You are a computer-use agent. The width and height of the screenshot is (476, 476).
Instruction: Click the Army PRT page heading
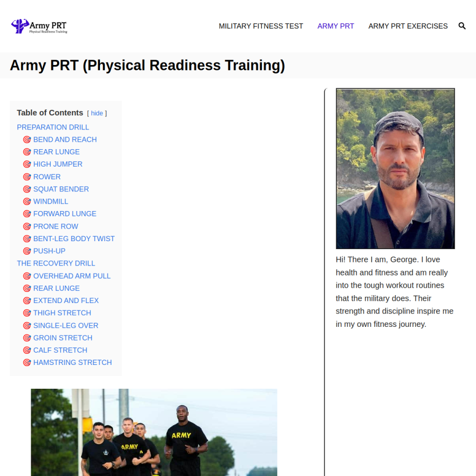[148, 65]
